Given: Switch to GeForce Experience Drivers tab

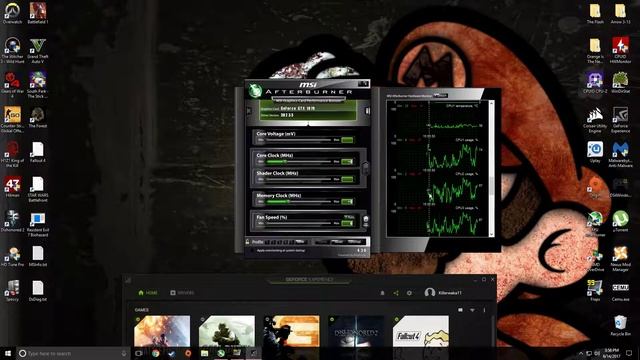Looking at the screenshot, I should (182, 293).
